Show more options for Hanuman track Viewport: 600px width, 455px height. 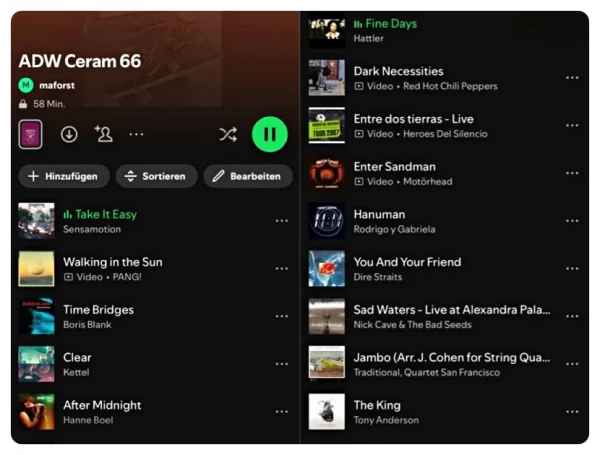(572, 221)
